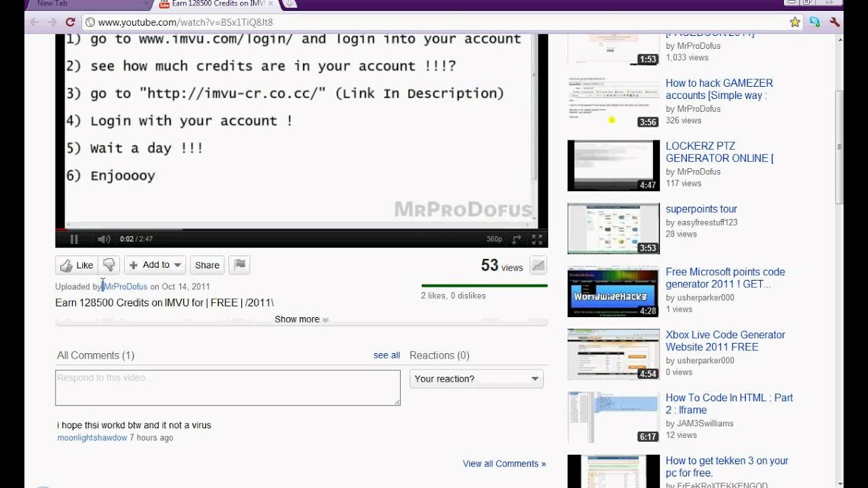Click the 2 likes, 0 dislikes text

click(454, 296)
